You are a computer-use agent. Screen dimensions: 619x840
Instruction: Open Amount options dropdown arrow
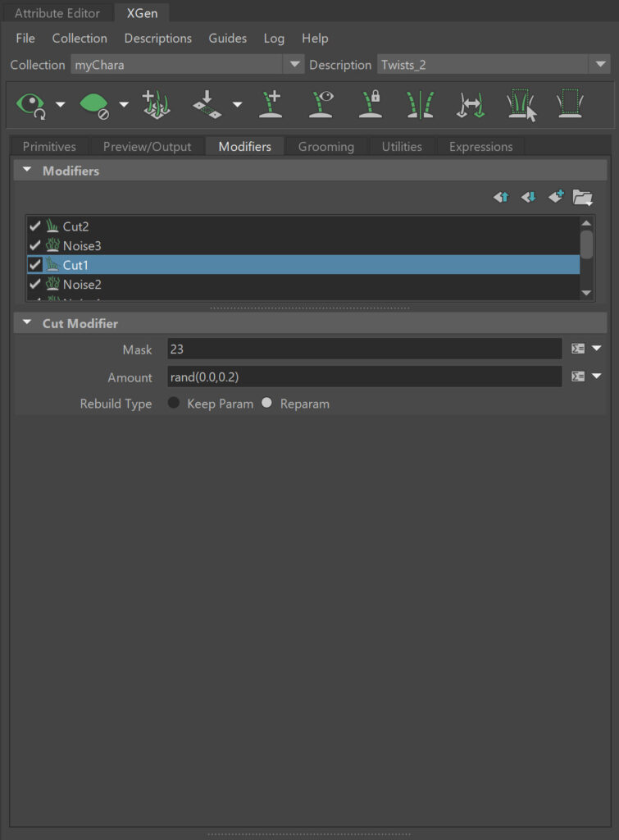(597, 377)
